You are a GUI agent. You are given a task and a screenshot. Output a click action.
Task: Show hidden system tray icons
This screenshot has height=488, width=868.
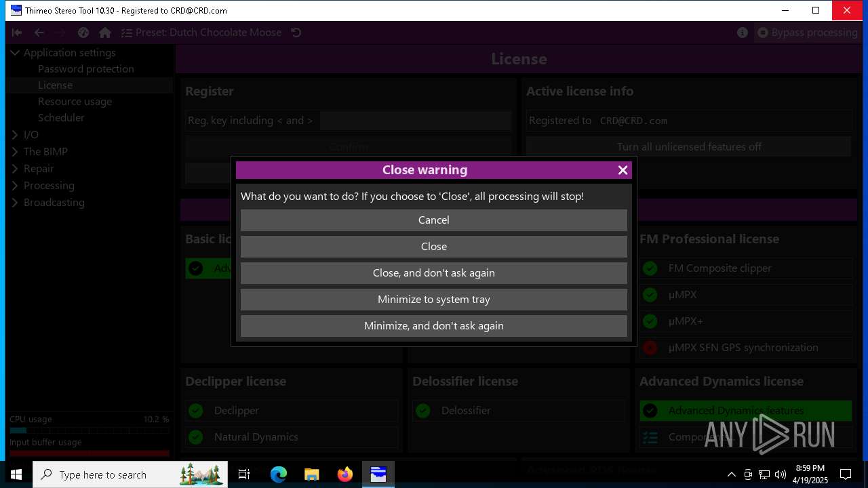pyautogui.click(x=731, y=474)
